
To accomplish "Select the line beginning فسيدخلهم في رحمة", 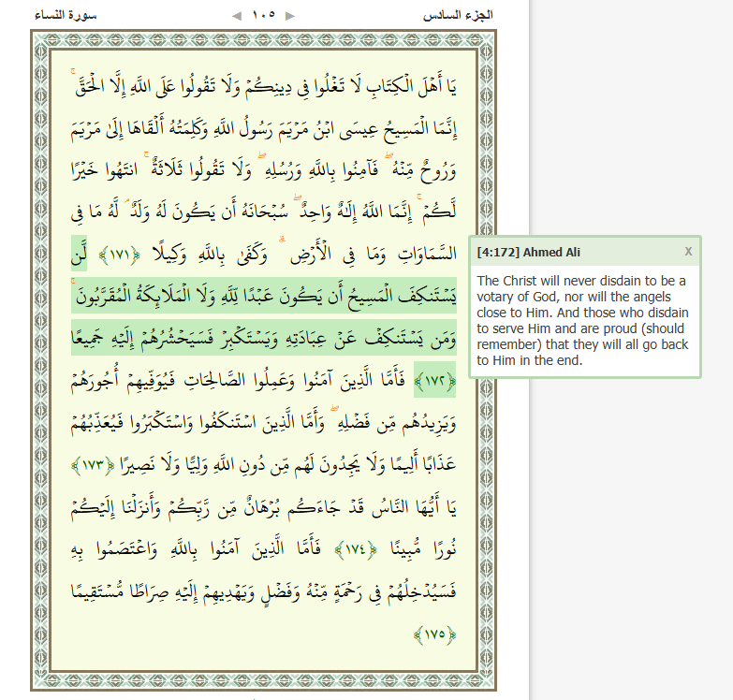I will coord(264,592).
